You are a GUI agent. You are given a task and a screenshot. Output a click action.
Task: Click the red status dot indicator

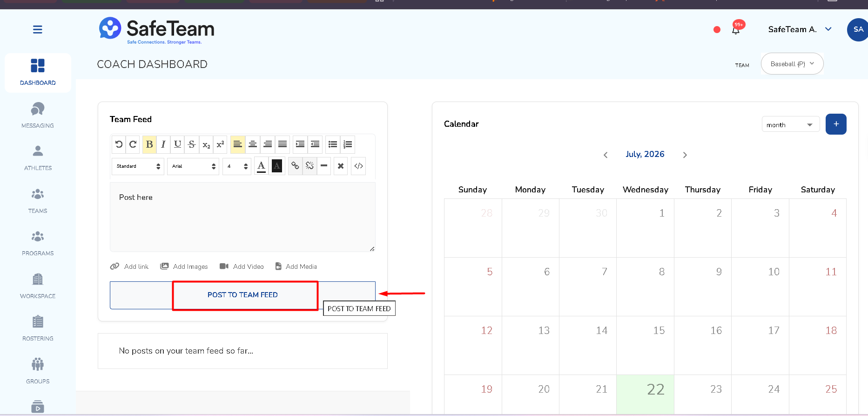pyautogui.click(x=717, y=30)
